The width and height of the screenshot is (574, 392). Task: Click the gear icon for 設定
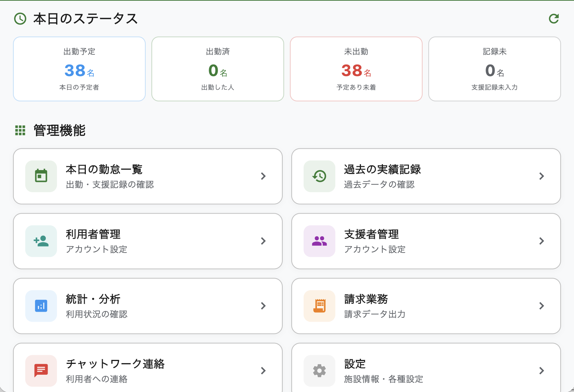[319, 371]
